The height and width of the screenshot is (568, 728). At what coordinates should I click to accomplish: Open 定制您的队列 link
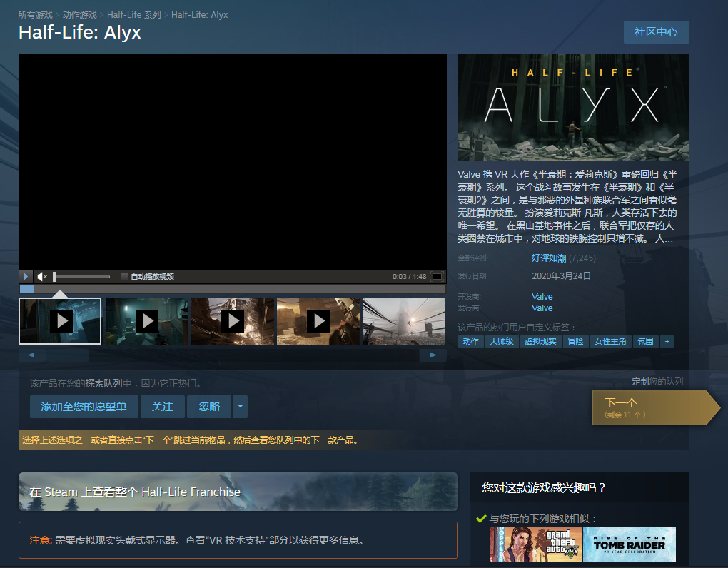657,382
